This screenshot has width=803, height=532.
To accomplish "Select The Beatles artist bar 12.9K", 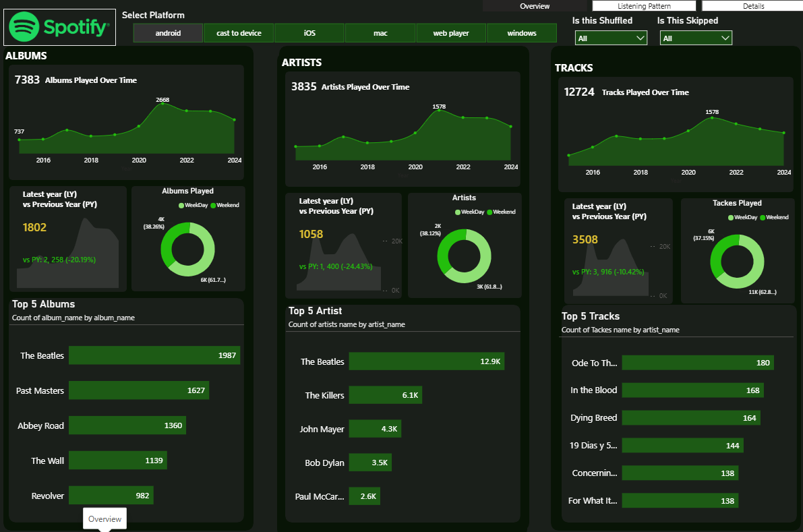I will click(427, 361).
